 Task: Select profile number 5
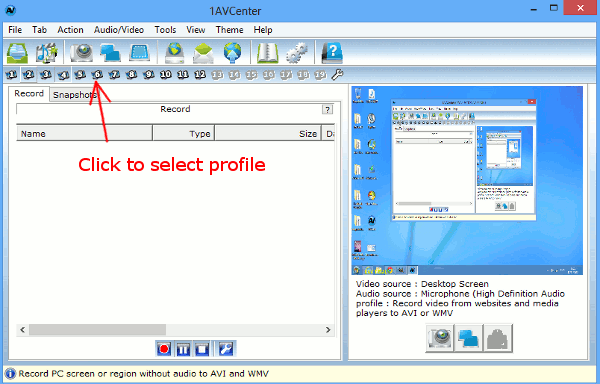[80, 74]
